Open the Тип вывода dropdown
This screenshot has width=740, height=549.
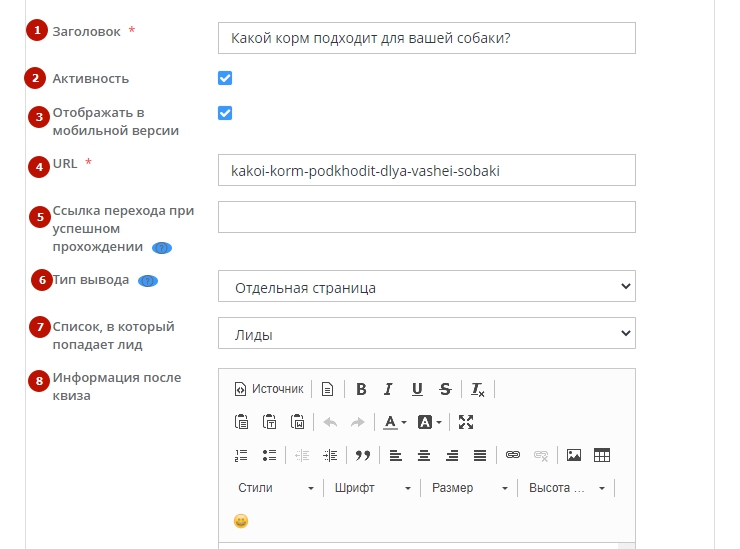[426, 287]
